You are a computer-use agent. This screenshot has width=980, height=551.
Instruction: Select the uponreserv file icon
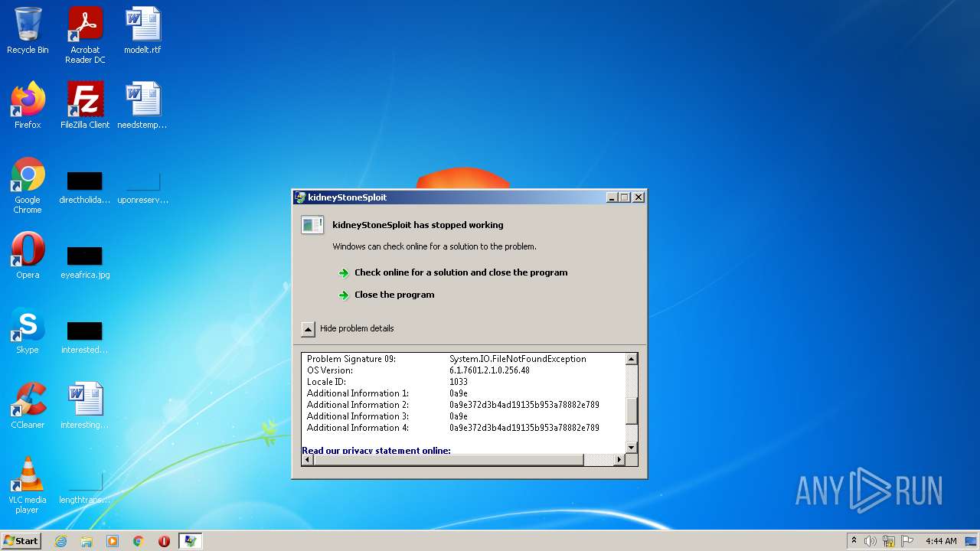coord(142,187)
